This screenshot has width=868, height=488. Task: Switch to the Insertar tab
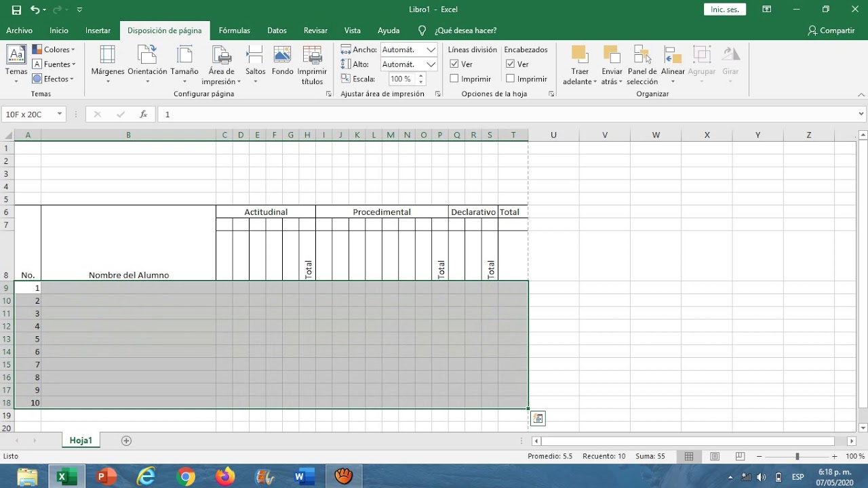click(98, 30)
